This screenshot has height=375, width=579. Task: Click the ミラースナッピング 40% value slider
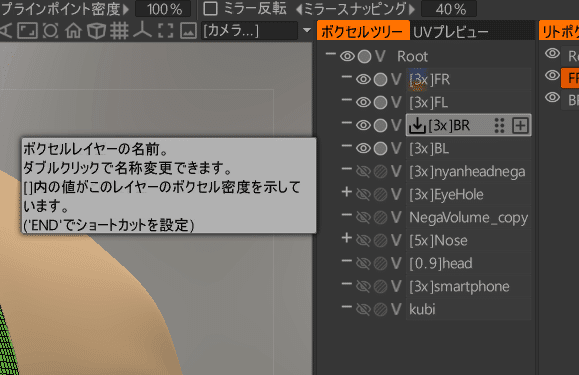(x=449, y=9)
